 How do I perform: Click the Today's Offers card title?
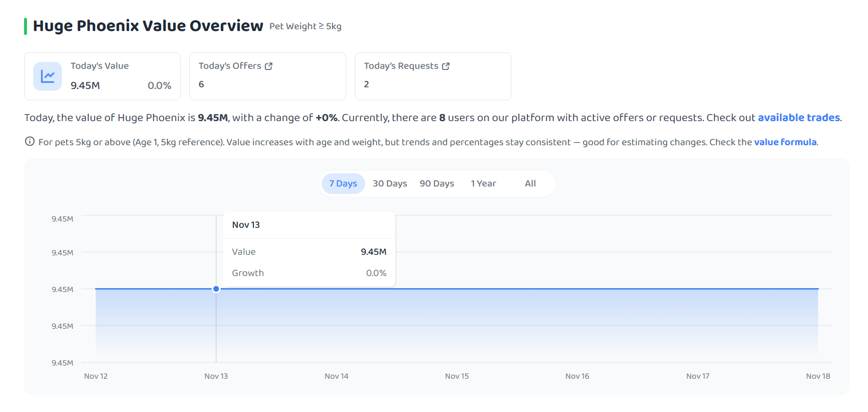click(x=230, y=66)
